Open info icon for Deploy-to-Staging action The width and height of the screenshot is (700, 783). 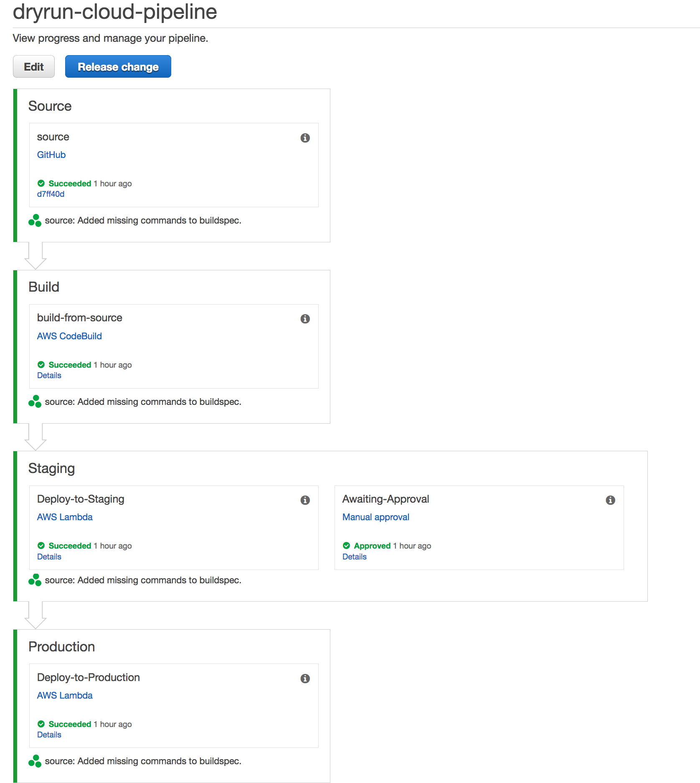point(305,500)
